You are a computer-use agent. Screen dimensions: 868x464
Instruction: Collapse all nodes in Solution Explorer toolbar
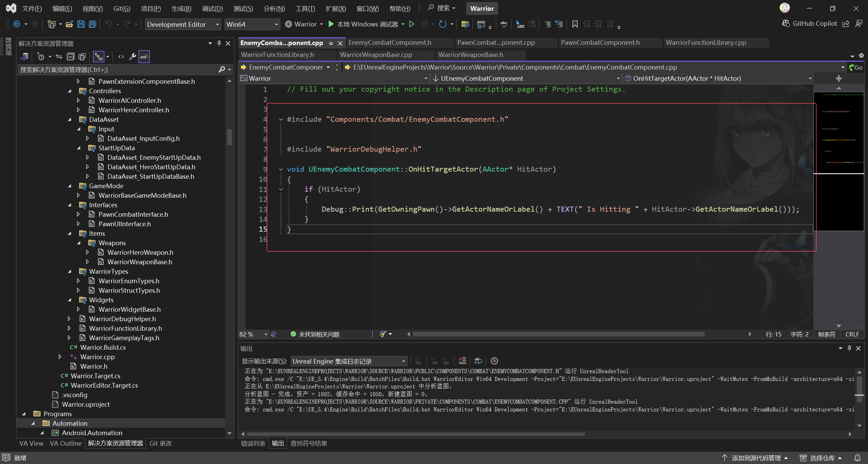(x=71, y=57)
